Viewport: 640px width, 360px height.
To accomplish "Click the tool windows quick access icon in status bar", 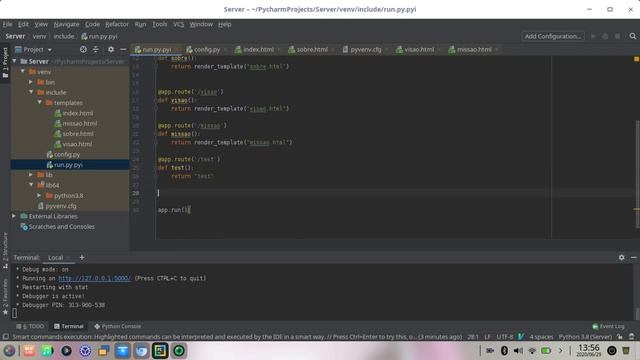I will (x=6, y=337).
